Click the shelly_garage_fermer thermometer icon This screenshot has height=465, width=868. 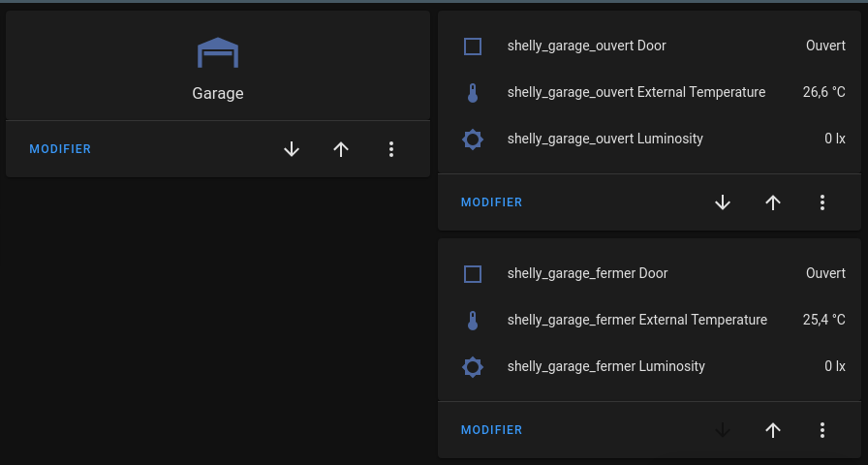coord(473,321)
